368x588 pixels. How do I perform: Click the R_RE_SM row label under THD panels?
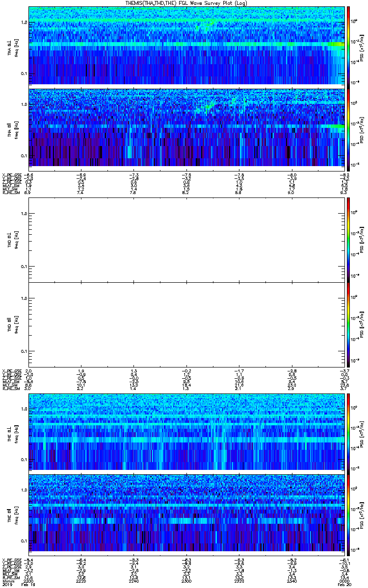[x=11, y=388]
